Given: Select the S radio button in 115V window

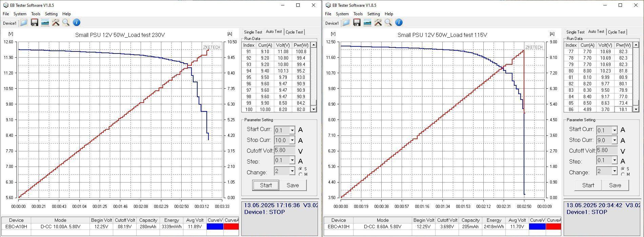Looking at the screenshot, I should pos(623,169).
